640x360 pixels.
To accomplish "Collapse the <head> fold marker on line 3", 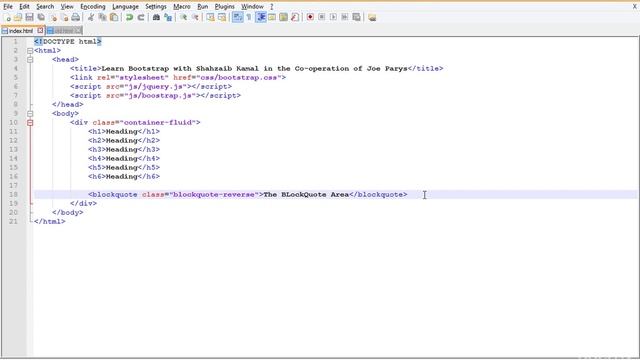I will coord(30,60).
